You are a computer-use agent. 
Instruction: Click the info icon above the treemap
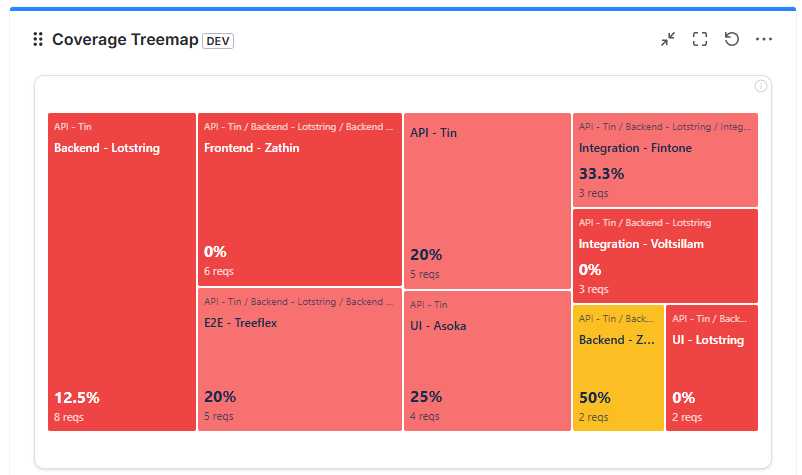(761, 86)
